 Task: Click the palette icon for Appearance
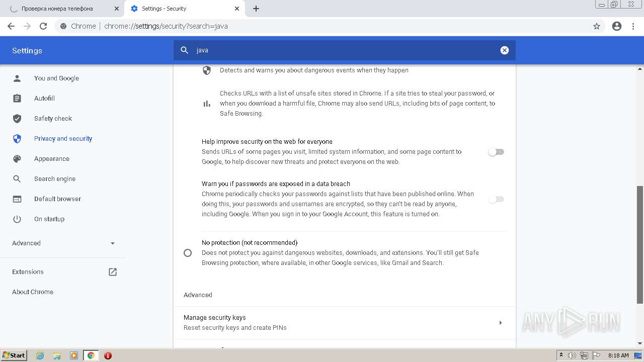pos(17,159)
